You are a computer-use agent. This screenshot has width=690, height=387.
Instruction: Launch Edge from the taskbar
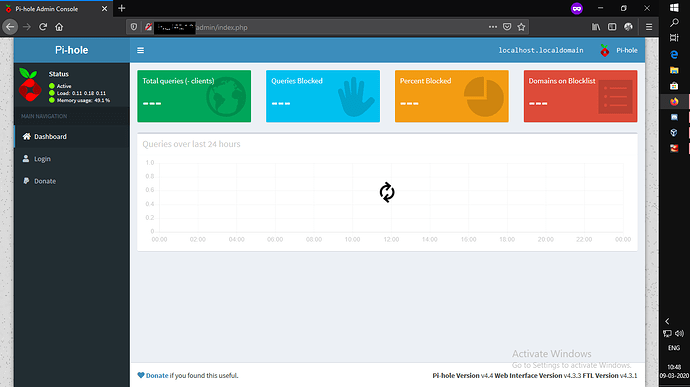[x=674, y=55]
